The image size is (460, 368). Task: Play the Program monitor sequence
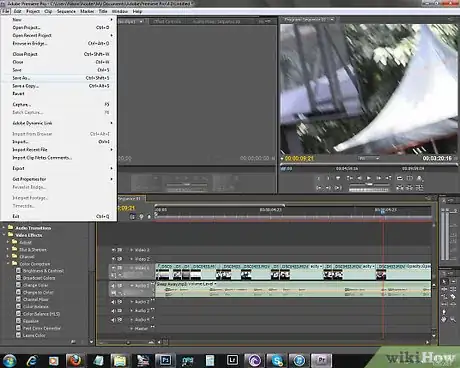[x=369, y=178]
